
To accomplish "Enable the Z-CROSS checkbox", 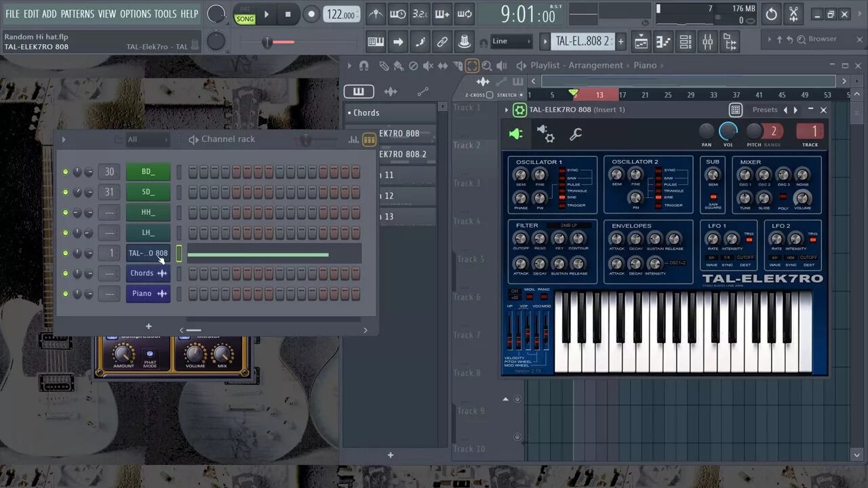I will (x=490, y=95).
